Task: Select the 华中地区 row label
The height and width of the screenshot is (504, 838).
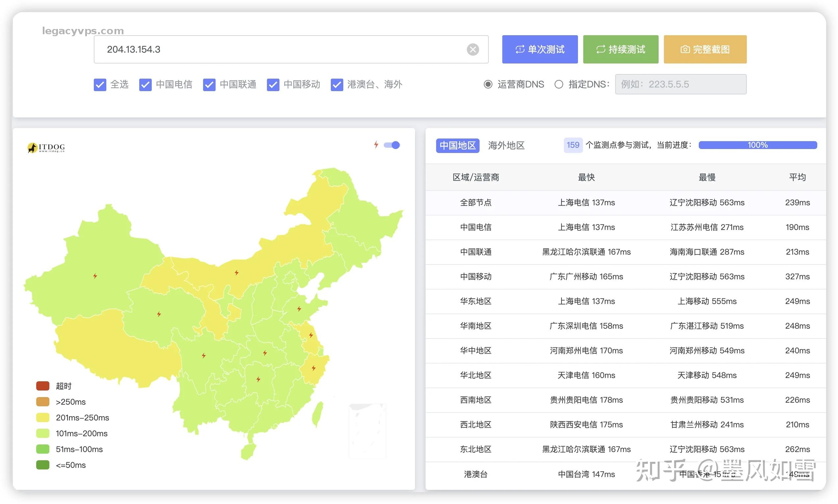Action: [476, 350]
